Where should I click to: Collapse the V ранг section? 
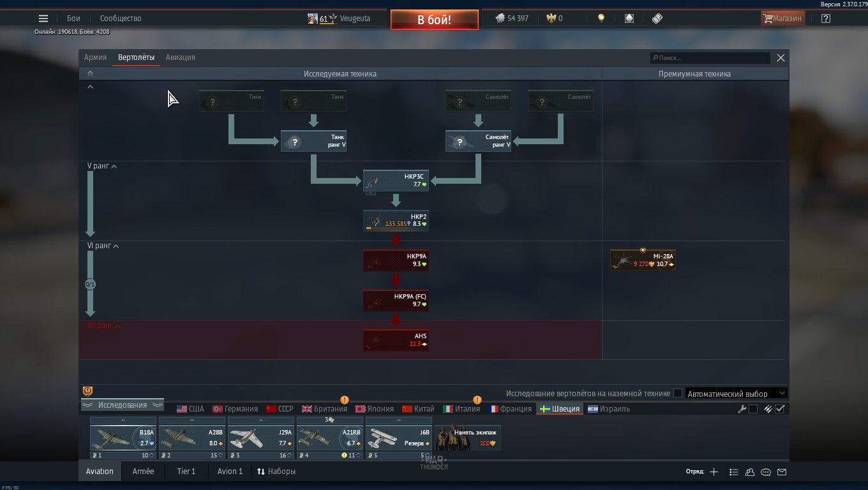click(x=102, y=166)
